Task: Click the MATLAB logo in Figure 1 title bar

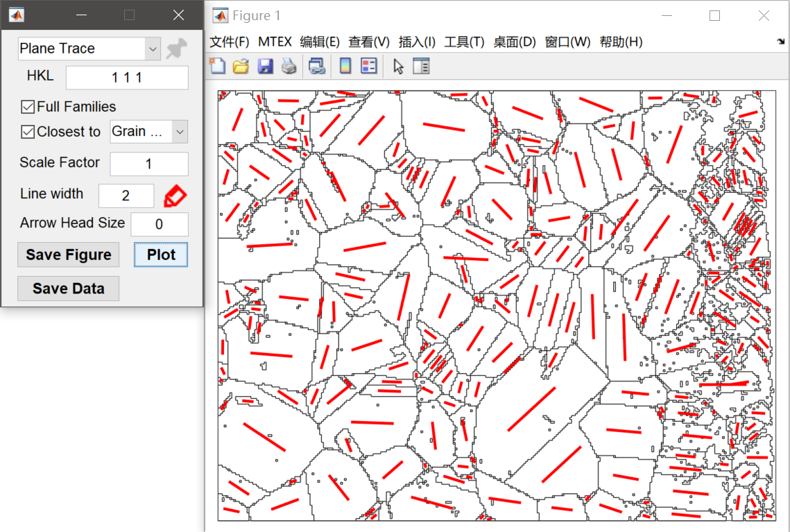Action: (220, 16)
